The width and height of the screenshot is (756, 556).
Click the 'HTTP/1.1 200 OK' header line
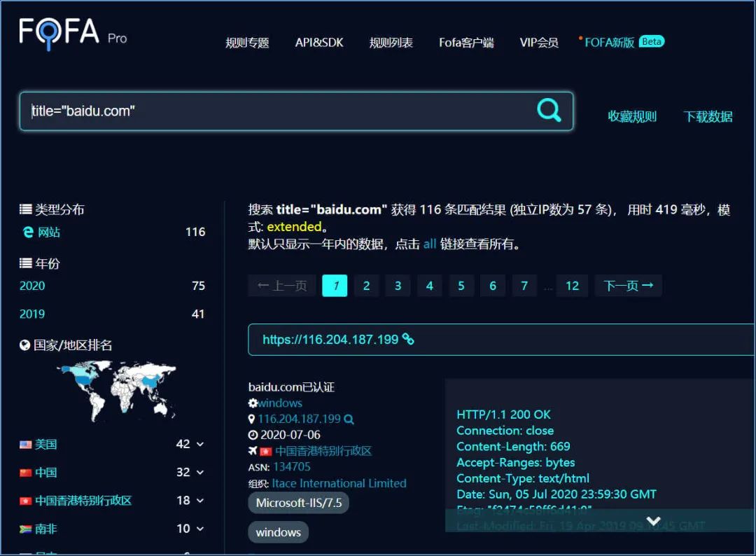(503, 415)
